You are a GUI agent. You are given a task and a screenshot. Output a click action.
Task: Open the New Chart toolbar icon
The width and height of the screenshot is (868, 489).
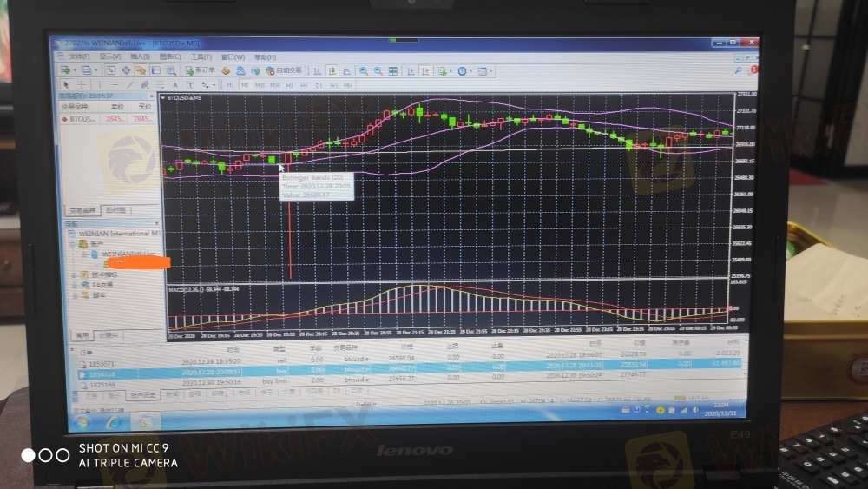point(66,70)
